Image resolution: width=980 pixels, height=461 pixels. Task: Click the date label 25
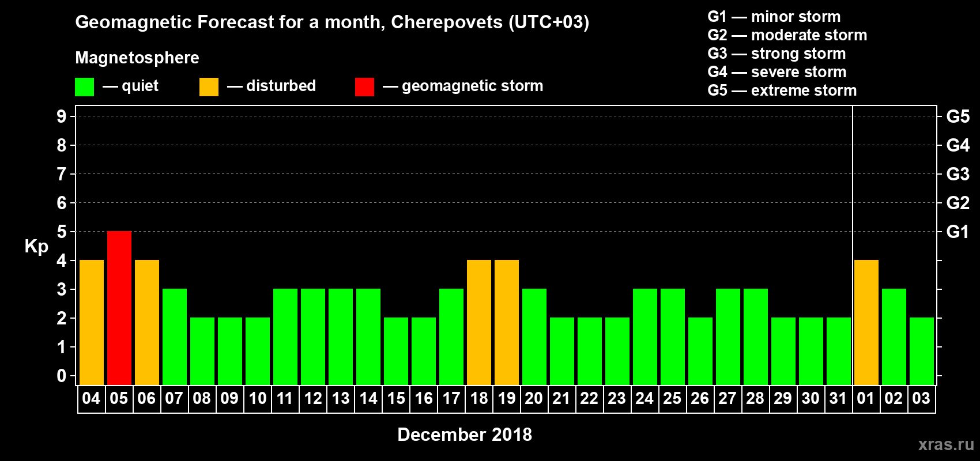[672, 399]
